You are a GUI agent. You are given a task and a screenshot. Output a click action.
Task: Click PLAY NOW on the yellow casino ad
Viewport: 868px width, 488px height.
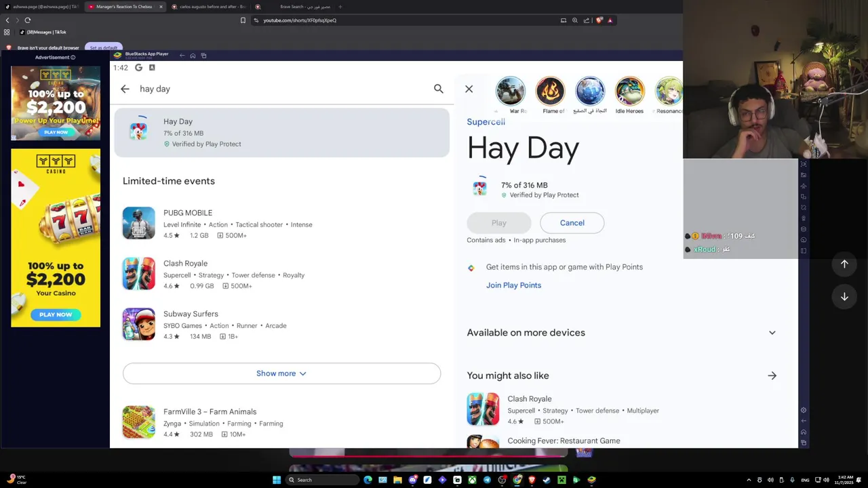[56, 314]
